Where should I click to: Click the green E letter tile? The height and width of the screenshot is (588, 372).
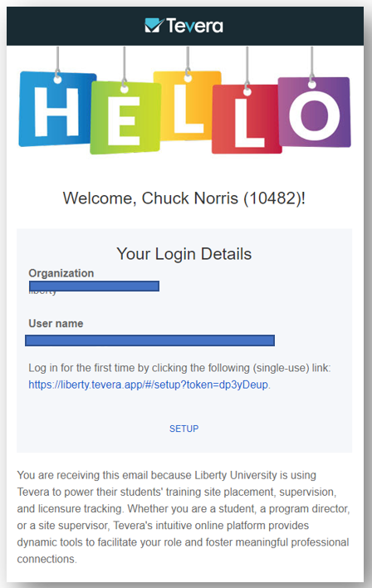pos(125,118)
